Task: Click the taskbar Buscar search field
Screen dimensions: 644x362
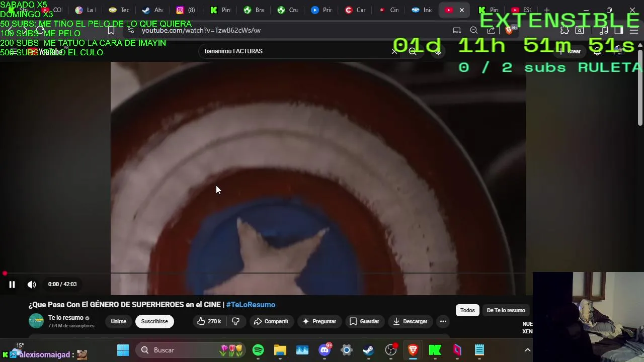Action: click(191, 350)
